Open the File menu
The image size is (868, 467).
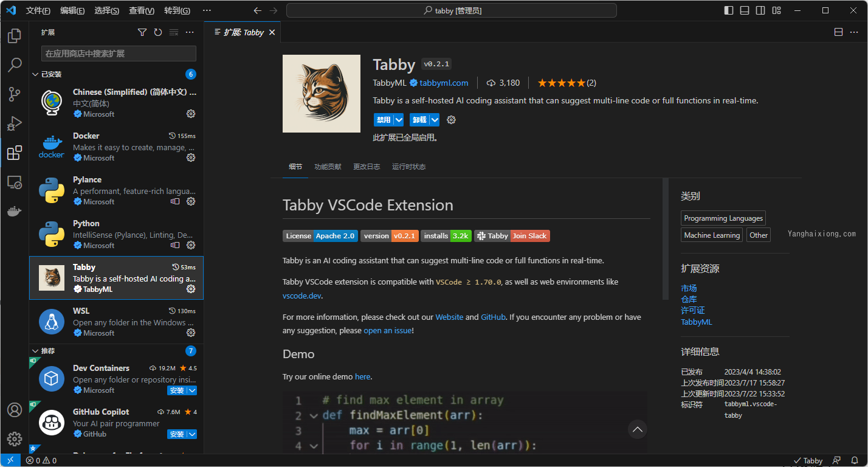coord(38,10)
